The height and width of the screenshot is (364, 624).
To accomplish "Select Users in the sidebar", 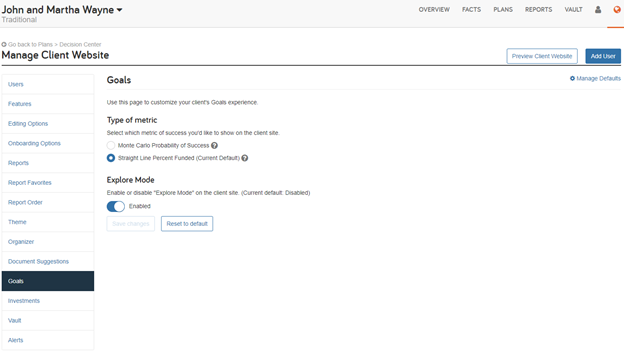I will point(48,84).
